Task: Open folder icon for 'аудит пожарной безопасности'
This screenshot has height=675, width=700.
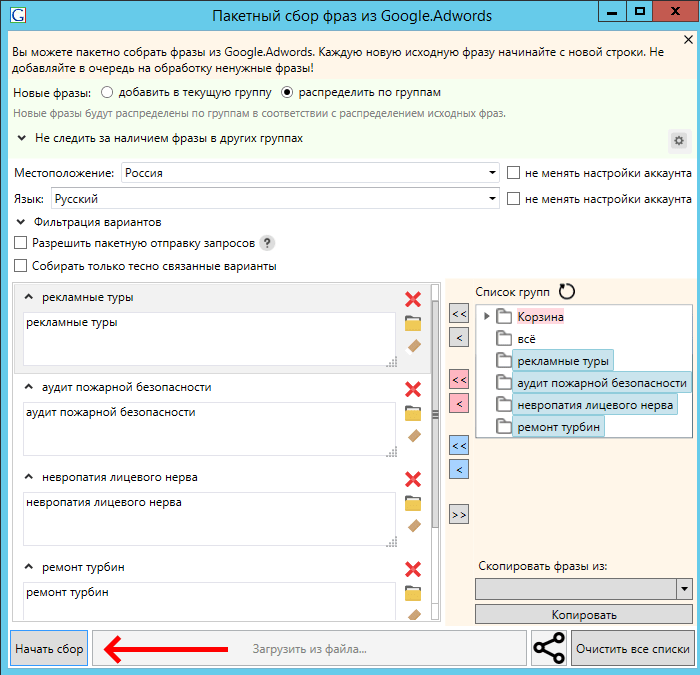Action: coord(413,413)
